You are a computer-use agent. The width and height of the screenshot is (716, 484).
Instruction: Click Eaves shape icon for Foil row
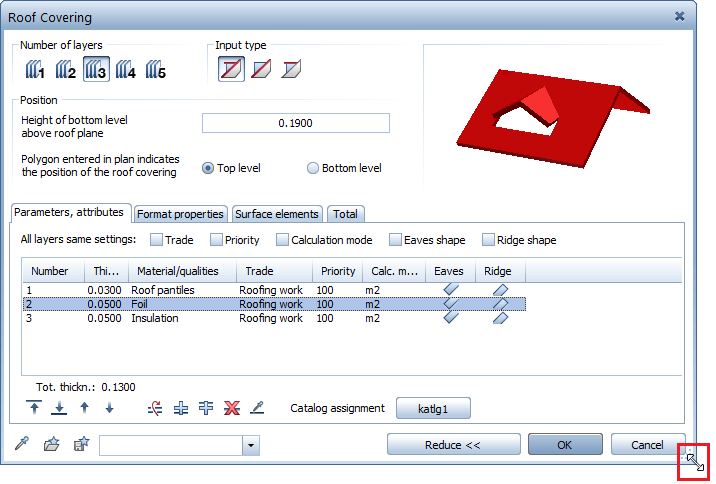click(x=451, y=304)
